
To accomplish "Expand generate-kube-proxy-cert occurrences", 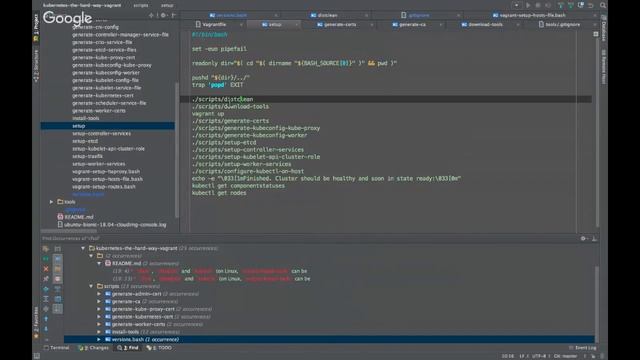I will pos(99,309).
